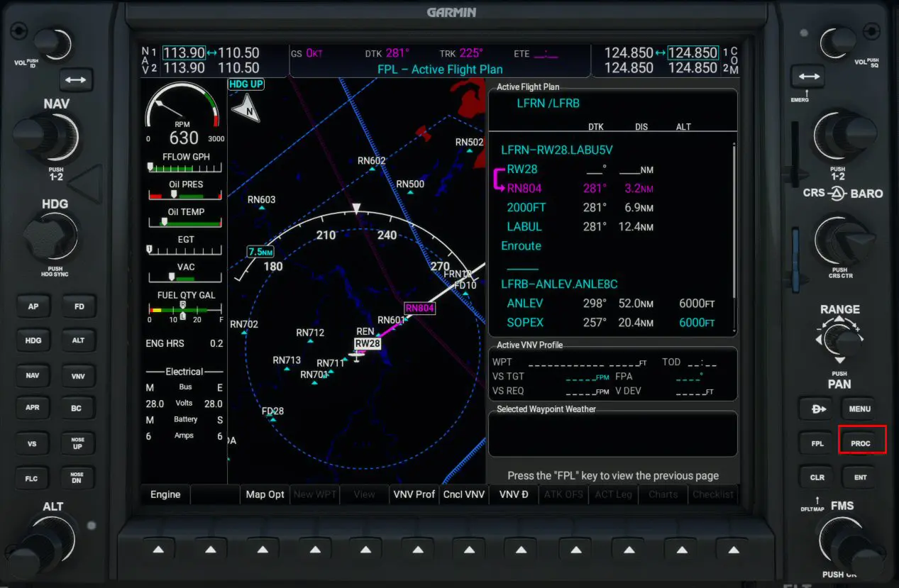Click the bezel arrow key under New WPT
The width and height of the screenshot is (899, 588).
(315, 550)
